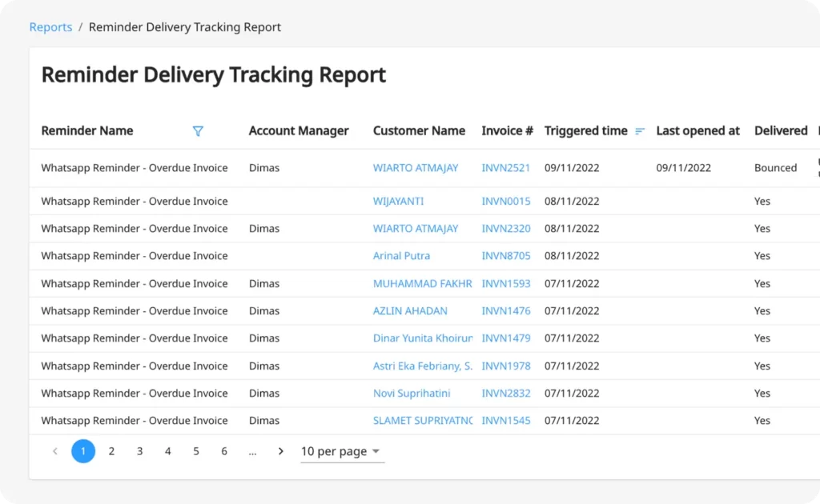This screenshot has width=820, height=504.
Task: Open invoice INVN1545
Action: pos(506,421)
